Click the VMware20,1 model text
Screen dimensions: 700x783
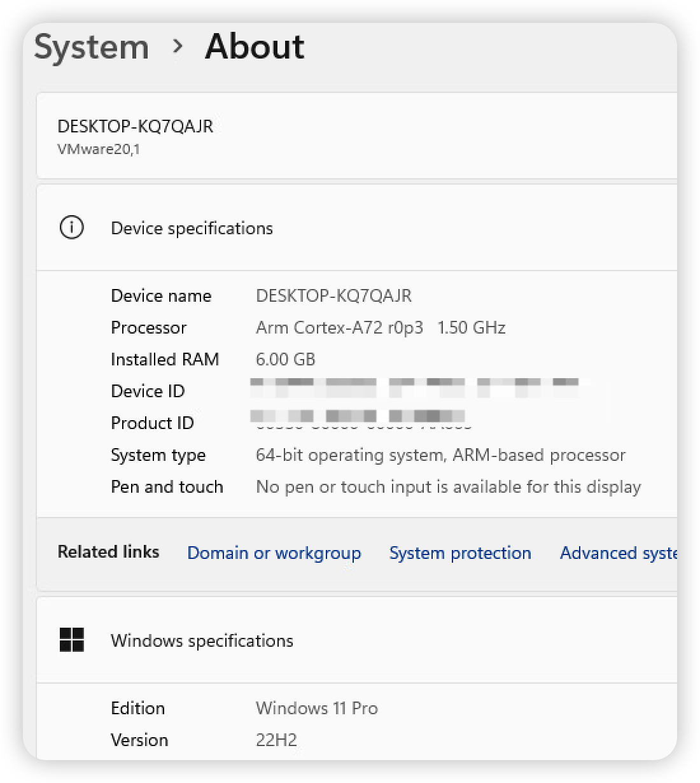tap(99, 150)
